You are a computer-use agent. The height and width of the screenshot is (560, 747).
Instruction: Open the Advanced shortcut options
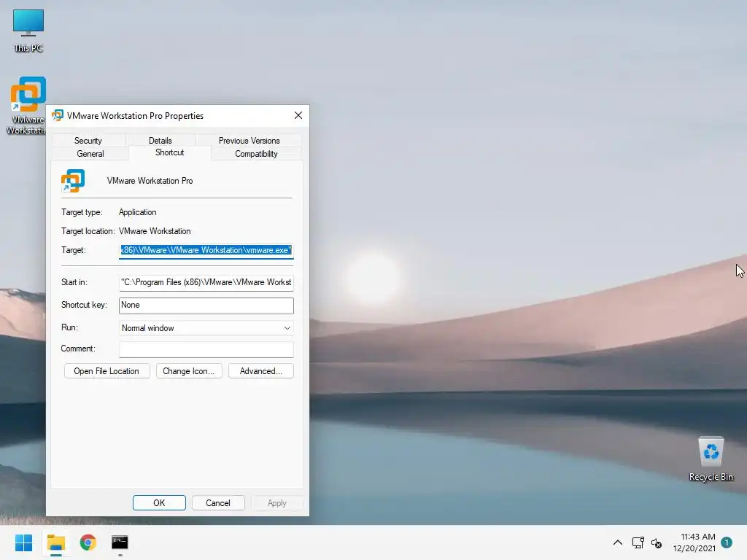tap(260, 371)
